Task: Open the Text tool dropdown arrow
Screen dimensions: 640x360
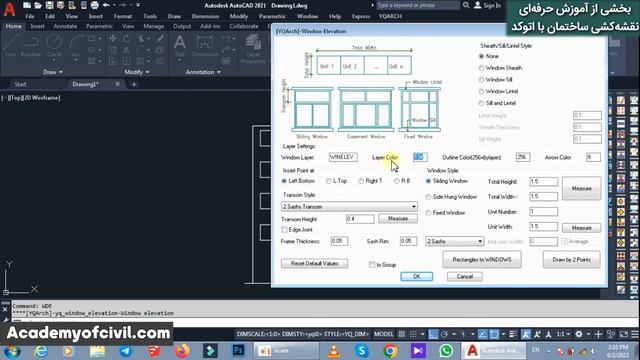Action: (179, 60)
